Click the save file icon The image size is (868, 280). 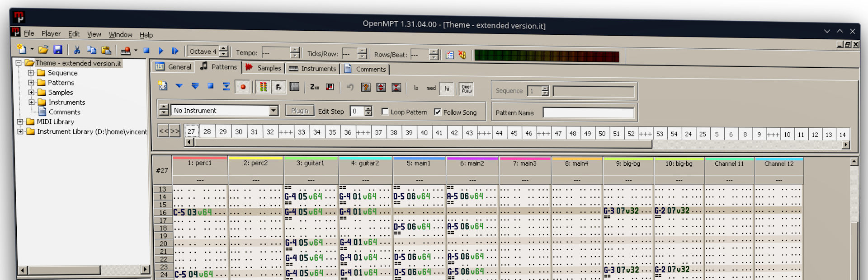pyautogui.click(x=58, y=50)
